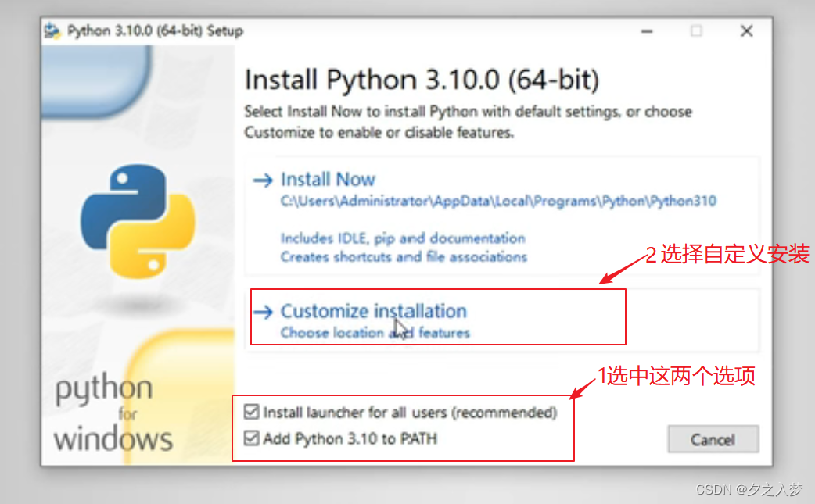Expand the Choose location and features option
The image size is (815, 504).
[375, 332]
